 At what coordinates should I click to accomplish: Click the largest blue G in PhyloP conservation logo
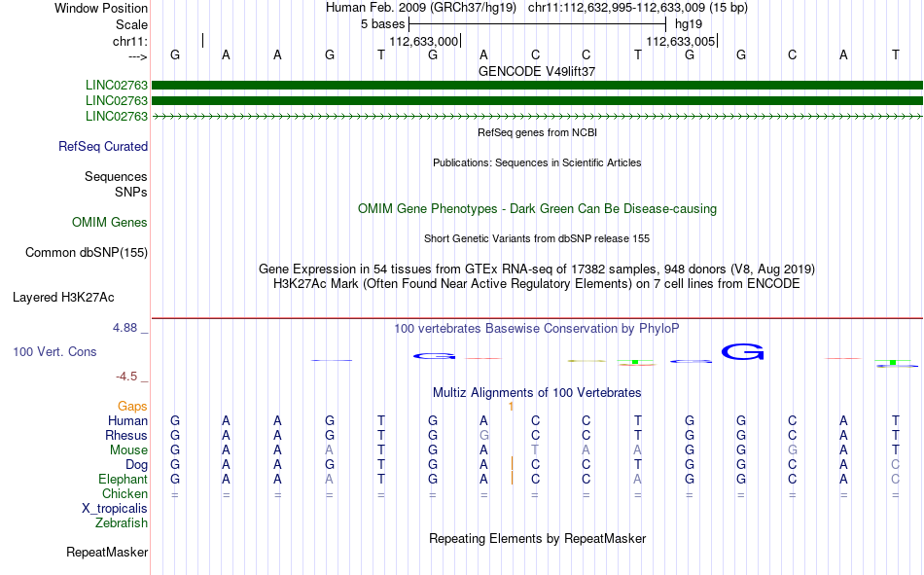click(x=742, y=352)
